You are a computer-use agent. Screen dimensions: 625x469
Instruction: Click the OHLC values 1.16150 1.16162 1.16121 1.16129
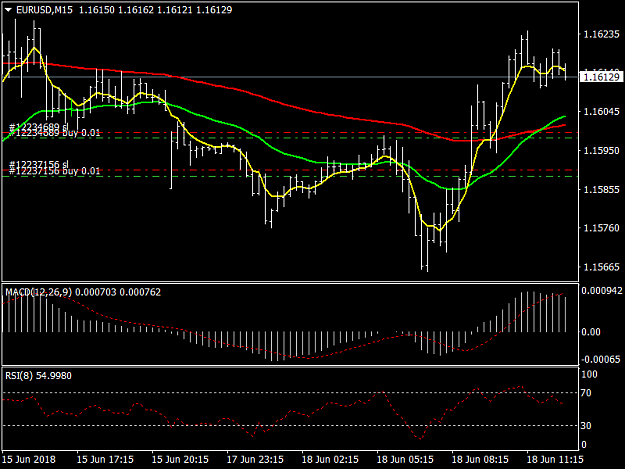tap(155, 10)
